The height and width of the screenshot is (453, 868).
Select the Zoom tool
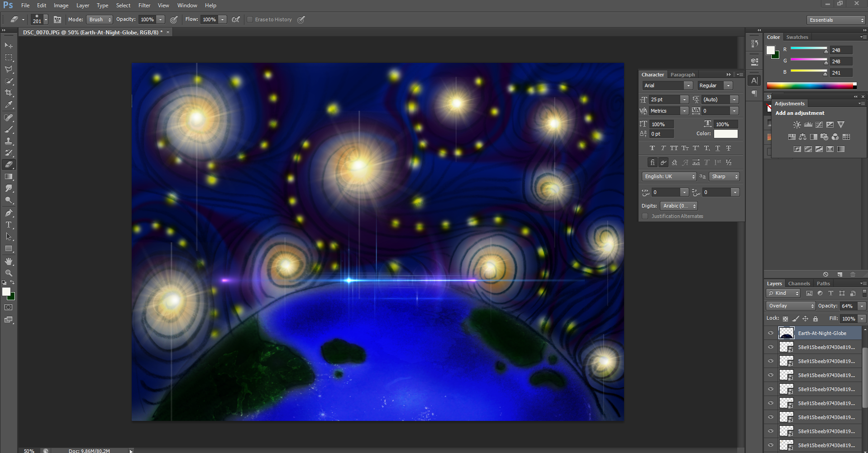(x=9, y=273)
